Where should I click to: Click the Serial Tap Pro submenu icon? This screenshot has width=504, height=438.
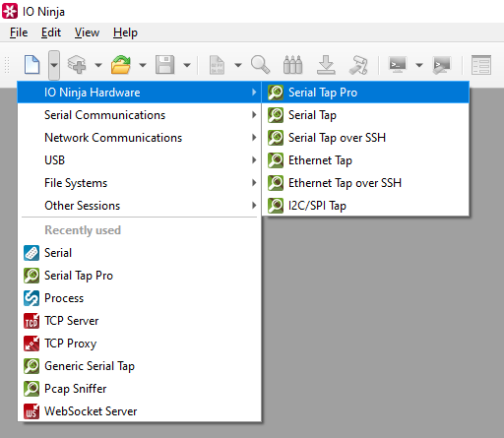click(276, 93)
